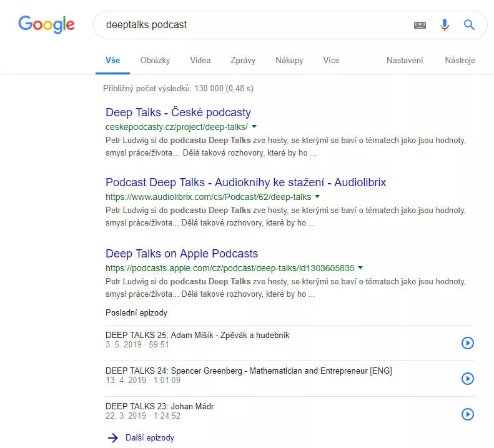Screen dimensions: 494x448
Task: Select episode title DEEP TALKS 23: Johan Mádr
Action: (160, 406)
